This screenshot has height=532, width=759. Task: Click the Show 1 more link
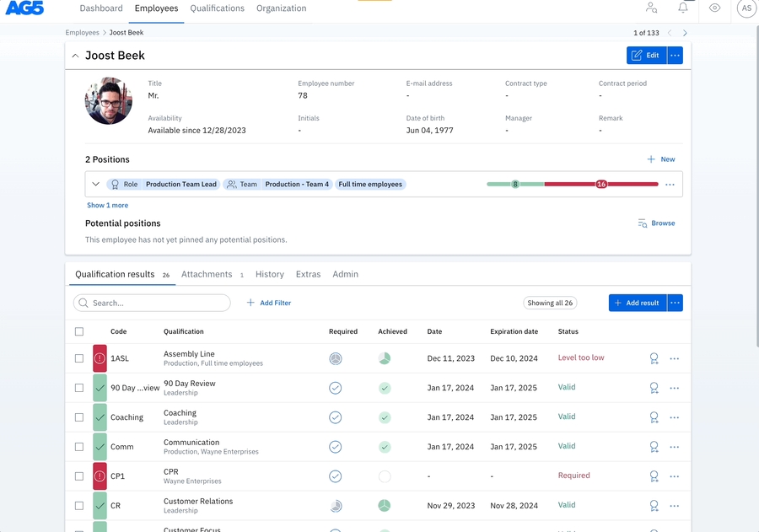[x=107, y=205]
